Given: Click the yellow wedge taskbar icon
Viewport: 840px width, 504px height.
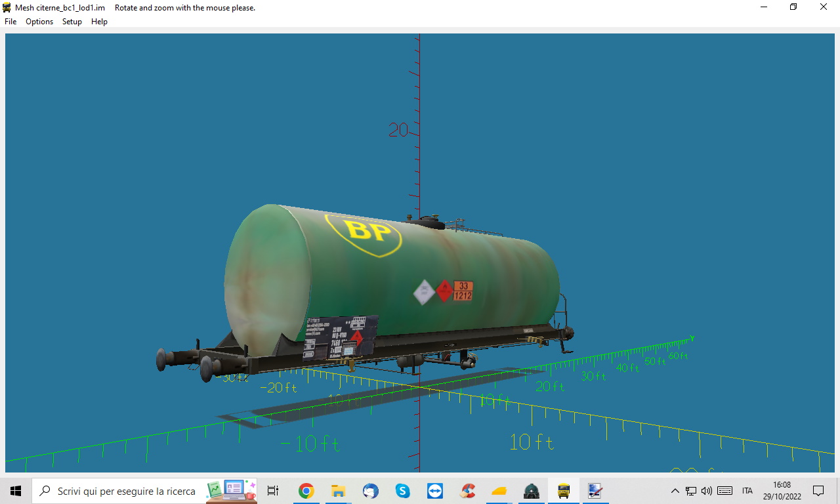Looking at the screenshot, I should [x=499, y=491].
